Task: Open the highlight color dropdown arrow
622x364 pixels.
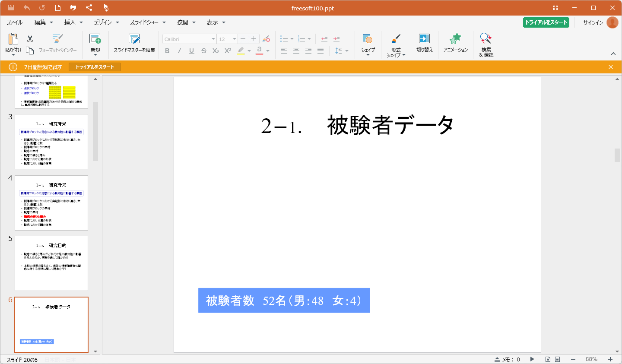Action: pyautogui.click(x=249, y=51)
